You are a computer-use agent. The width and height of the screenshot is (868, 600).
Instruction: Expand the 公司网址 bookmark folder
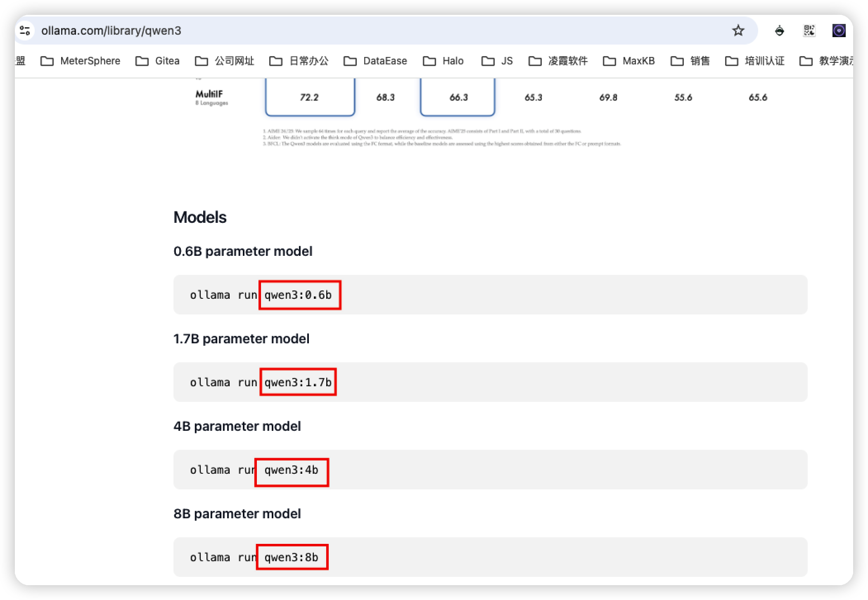tap(224, 61)
